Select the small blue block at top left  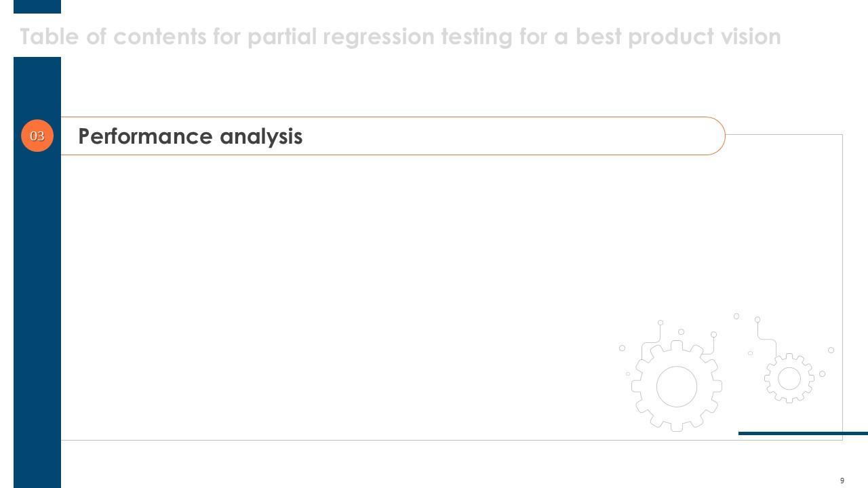(x=37, y=6)
